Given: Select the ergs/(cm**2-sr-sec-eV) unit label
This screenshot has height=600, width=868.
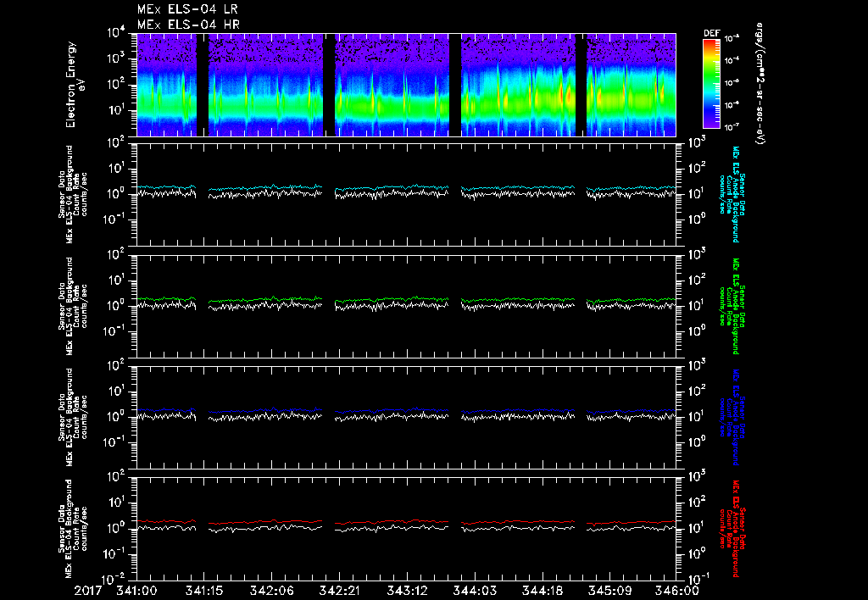Looking at the screenshot, I should [760, 84].
